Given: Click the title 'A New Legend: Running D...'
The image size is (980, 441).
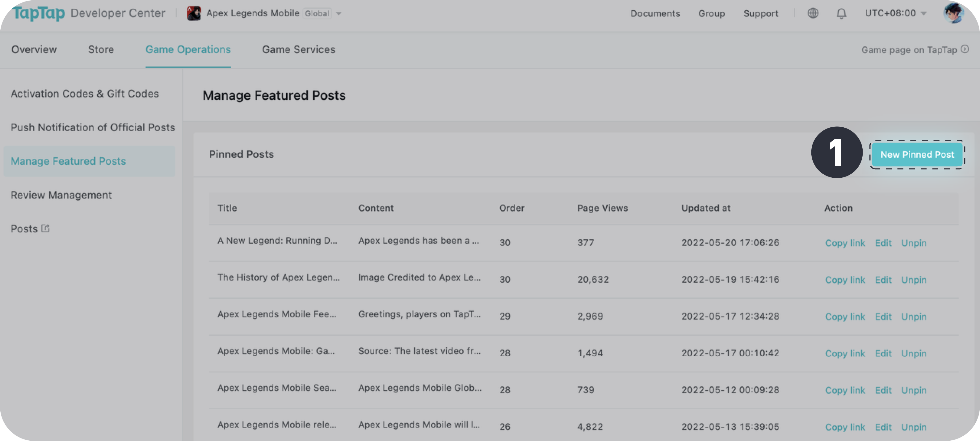Looking at the screenshot, I should tap(277, 241).
